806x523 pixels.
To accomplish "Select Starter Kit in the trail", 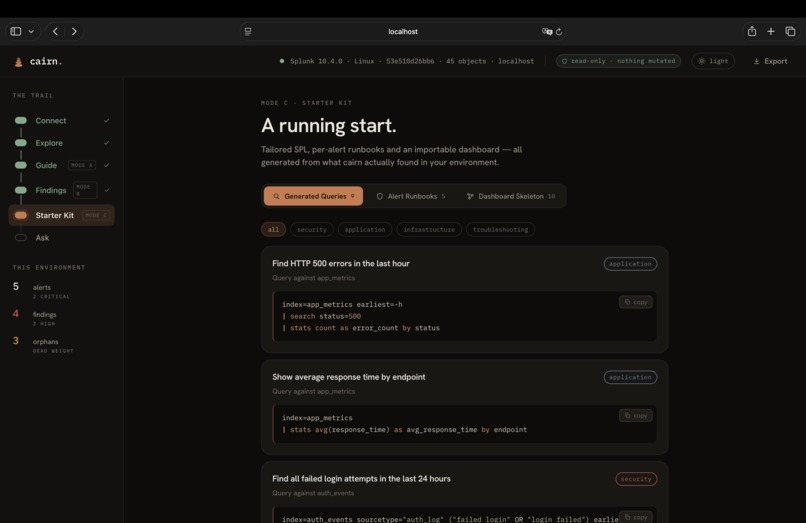I will pos(61,215).
